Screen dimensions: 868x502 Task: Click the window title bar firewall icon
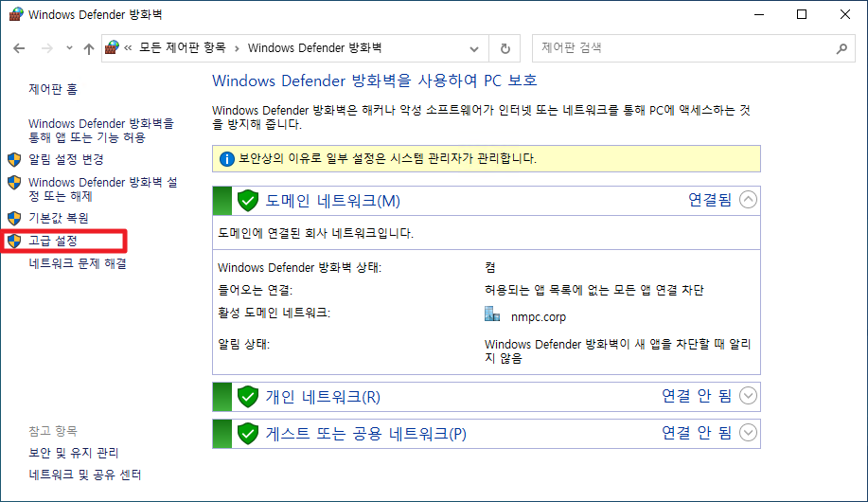16,14
